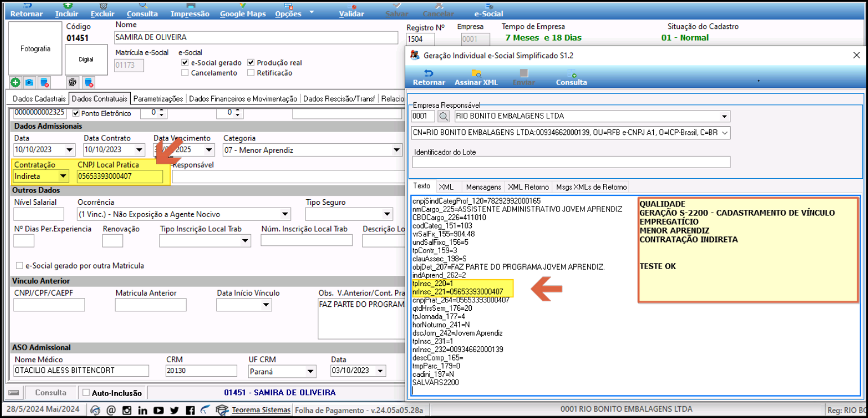Click the Nome Médico field
868x418 pixels.
[x=81, y=371]
